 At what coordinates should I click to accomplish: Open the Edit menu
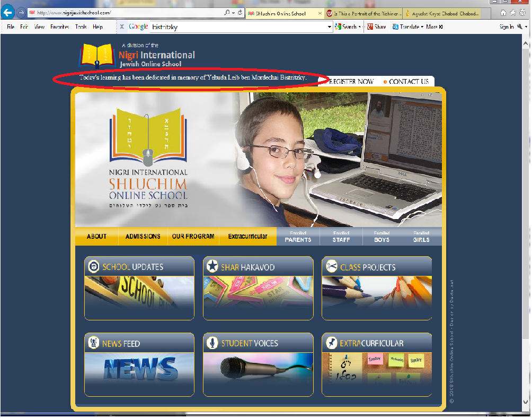(24, 27)
